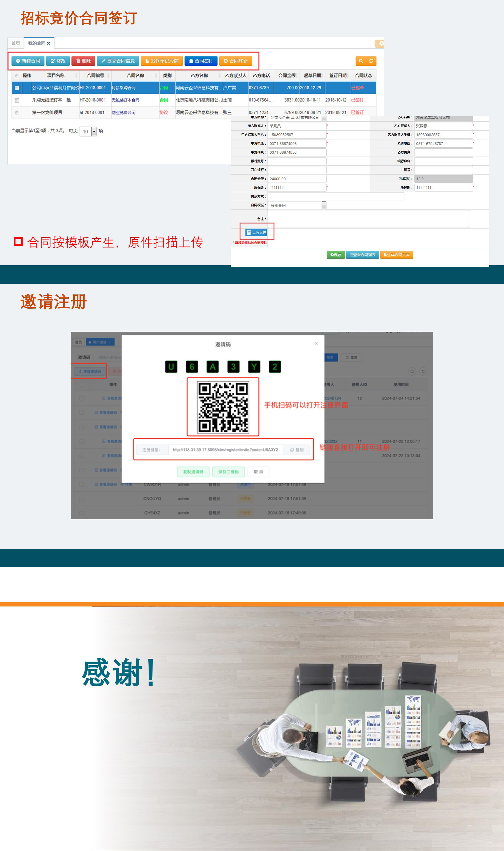The width and height of the screenshot is (504, 851).
Task: Click the 新建合同 button
Action: tap(28, 61)
